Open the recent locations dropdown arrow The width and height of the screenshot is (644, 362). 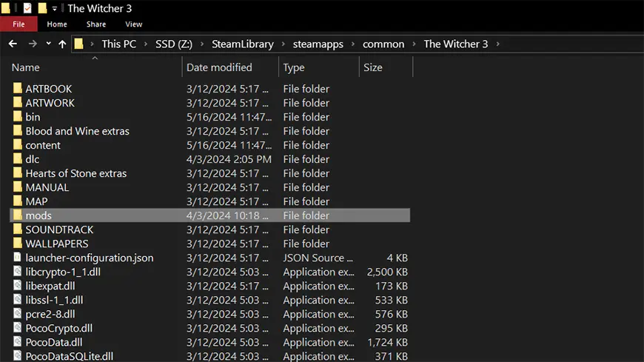pyautogui.click(x=48, y=44)
